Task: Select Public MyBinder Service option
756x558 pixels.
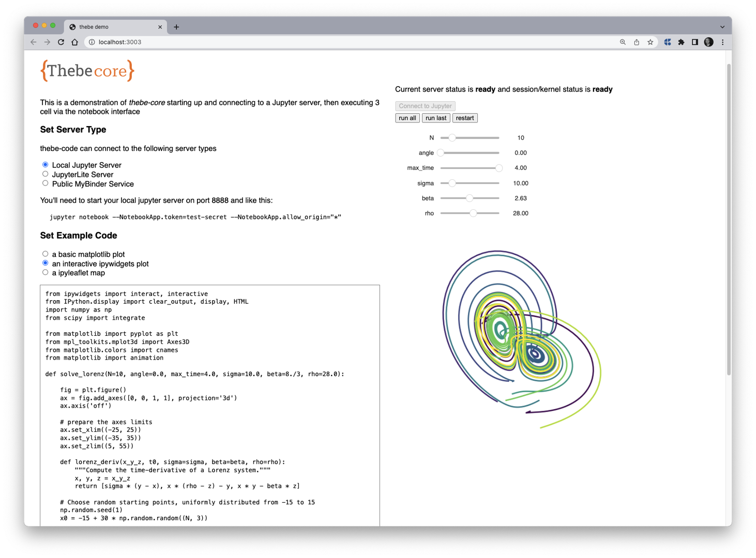Action: 46,183
